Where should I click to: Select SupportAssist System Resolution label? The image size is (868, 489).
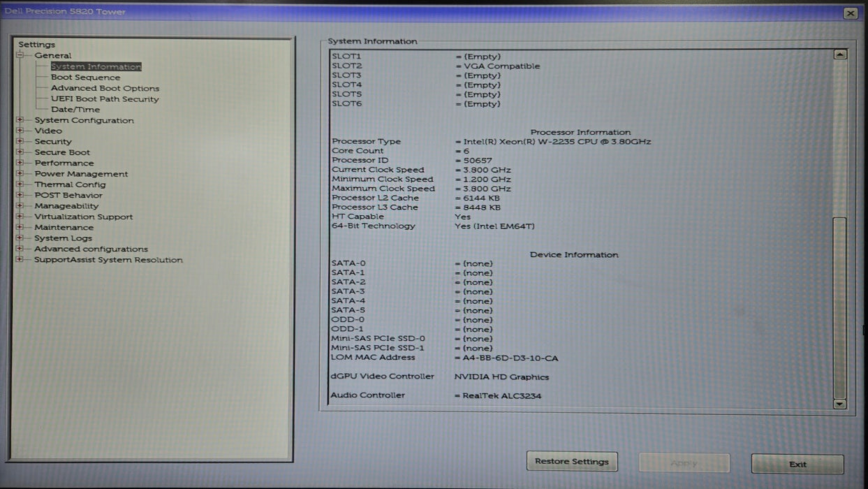click(109, 259)
